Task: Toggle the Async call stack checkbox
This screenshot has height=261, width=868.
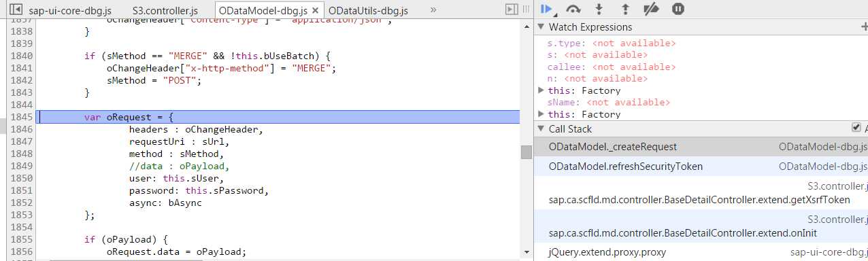Action: click(856, 128)
